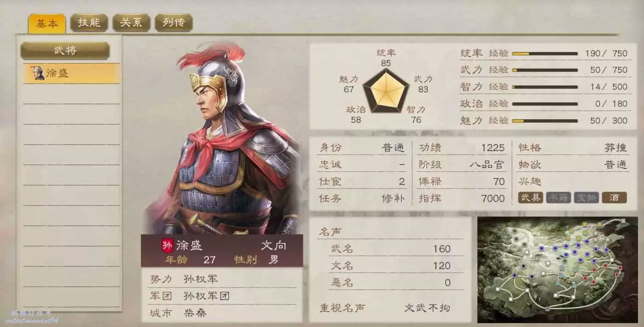Select the 酒 interest tag

click(614, 198)
